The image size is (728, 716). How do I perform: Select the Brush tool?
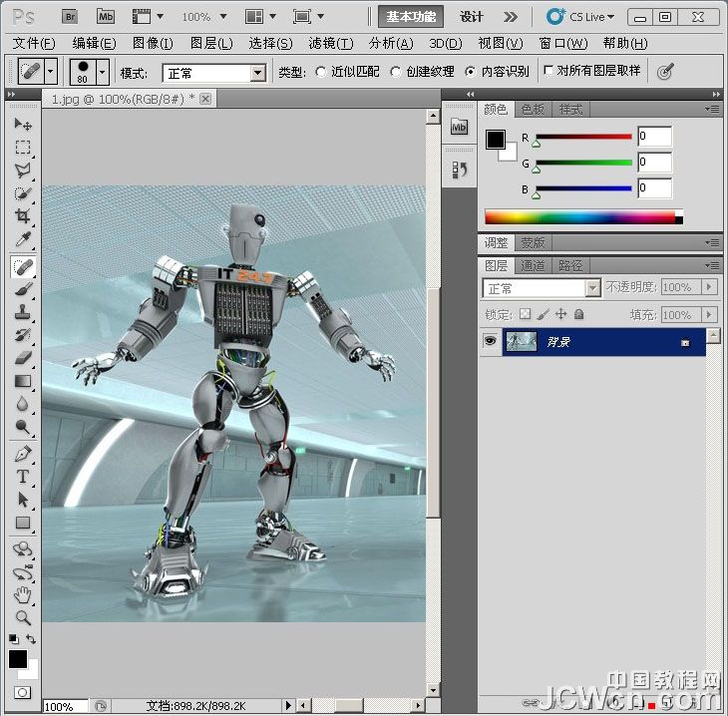(22, 290)
